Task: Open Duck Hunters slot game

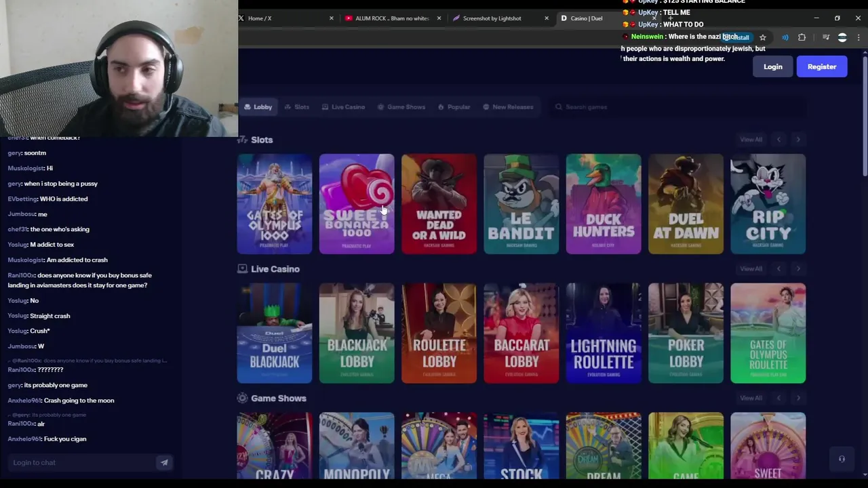Action: point(604,204)
